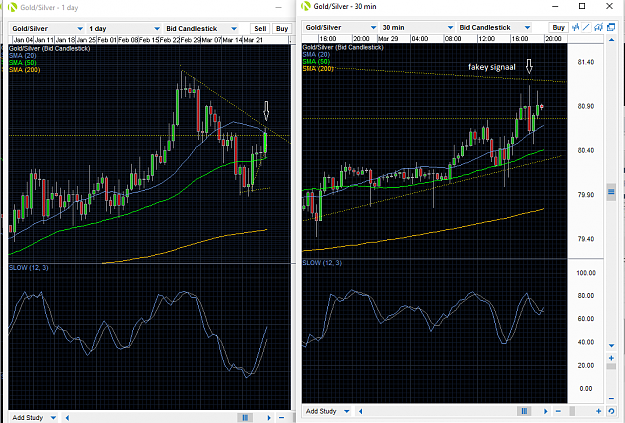Click the lower vertical slider handle near 20.00
The height and width of the screenshot is (423, 625).
click(611, 366)
